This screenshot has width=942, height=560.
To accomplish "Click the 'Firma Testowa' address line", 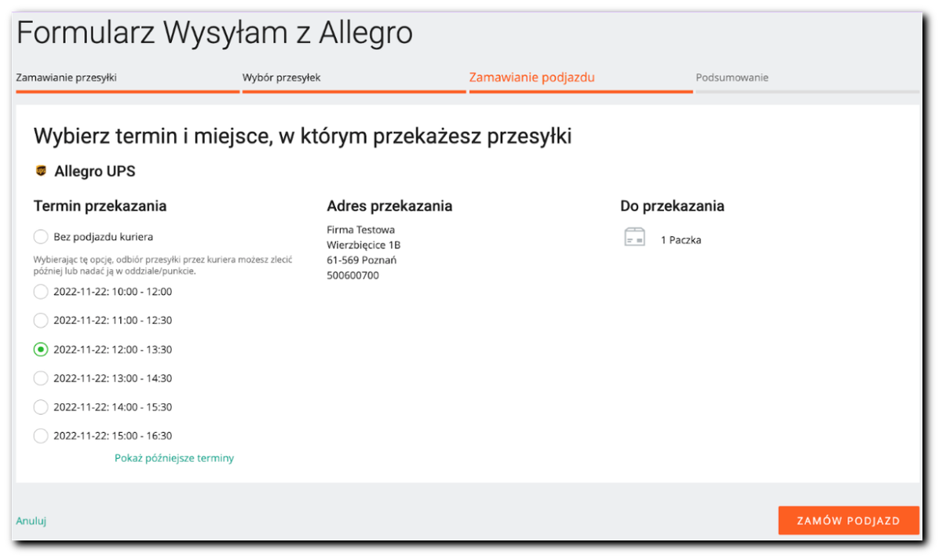I will click(360, 230).
